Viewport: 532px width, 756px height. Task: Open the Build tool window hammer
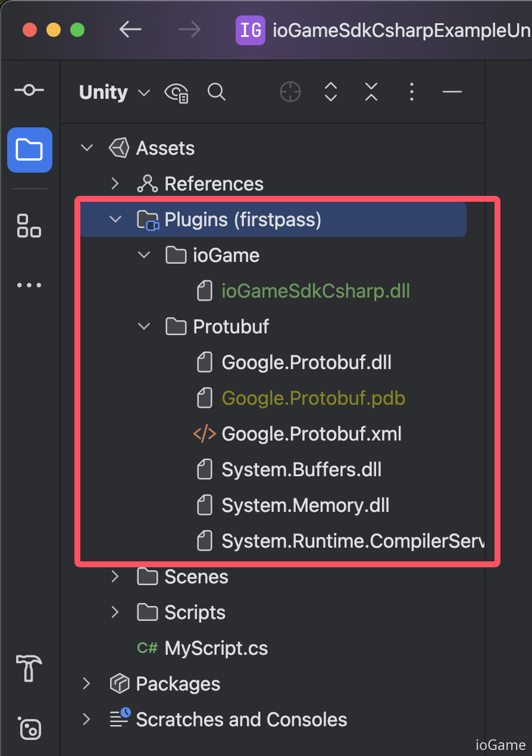pyautogui.click(x=29, y=669)
